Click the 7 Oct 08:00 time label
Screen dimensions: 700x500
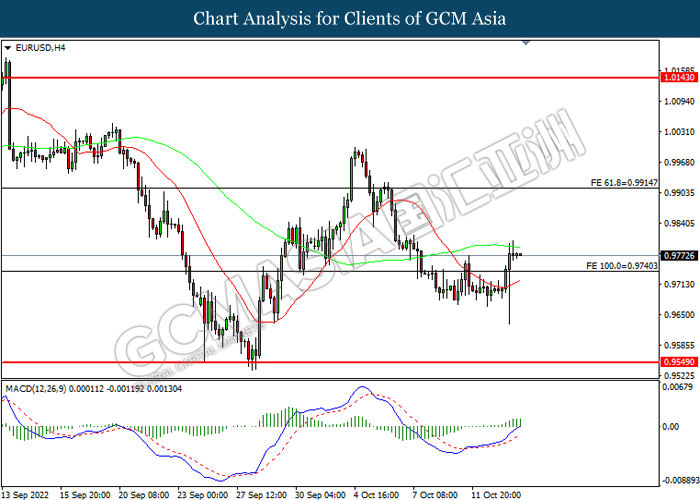(x=435, y=495)
